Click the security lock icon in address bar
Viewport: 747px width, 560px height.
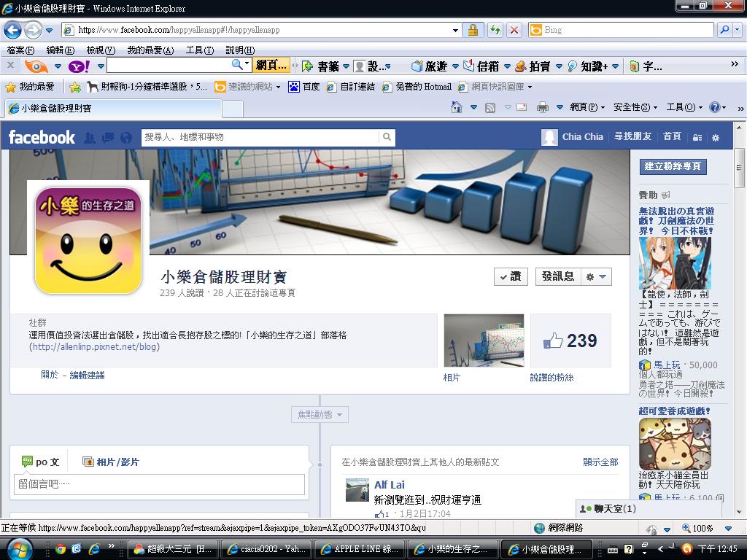click(473, 30)
